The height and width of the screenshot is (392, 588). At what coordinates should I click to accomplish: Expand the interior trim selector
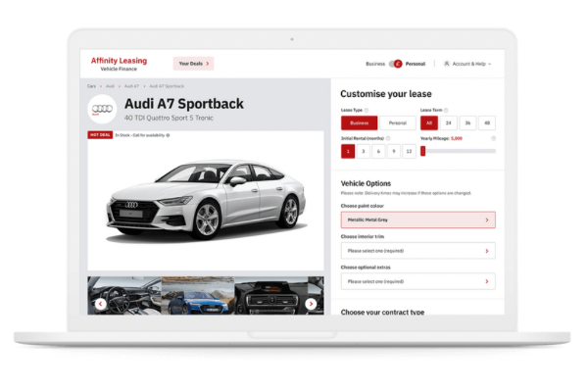coord(417,251)
